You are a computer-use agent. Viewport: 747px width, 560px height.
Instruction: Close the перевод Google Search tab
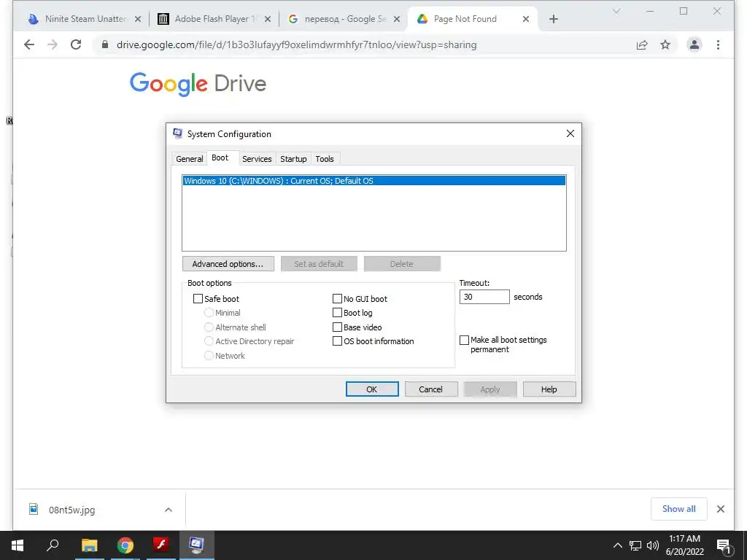coord(397,19)
